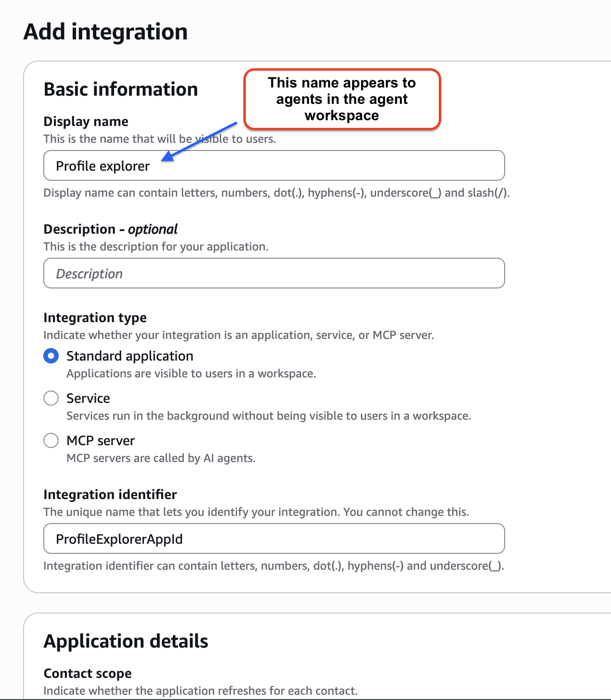This screenshot has width=611, height=700.
Task: Click the Integration identifier field ProfileExplorerAppId
Action: (x=274, y=538)
